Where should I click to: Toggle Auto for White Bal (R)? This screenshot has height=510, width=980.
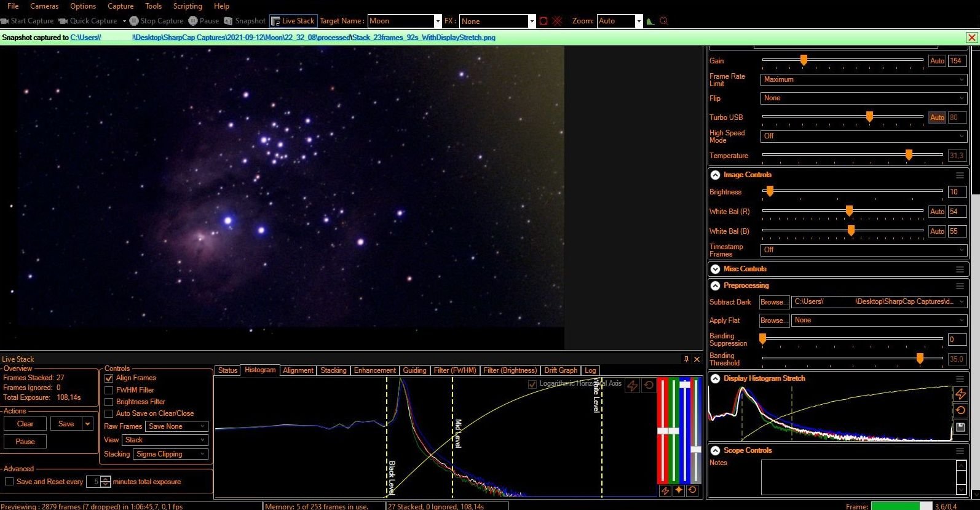[937, 212]
